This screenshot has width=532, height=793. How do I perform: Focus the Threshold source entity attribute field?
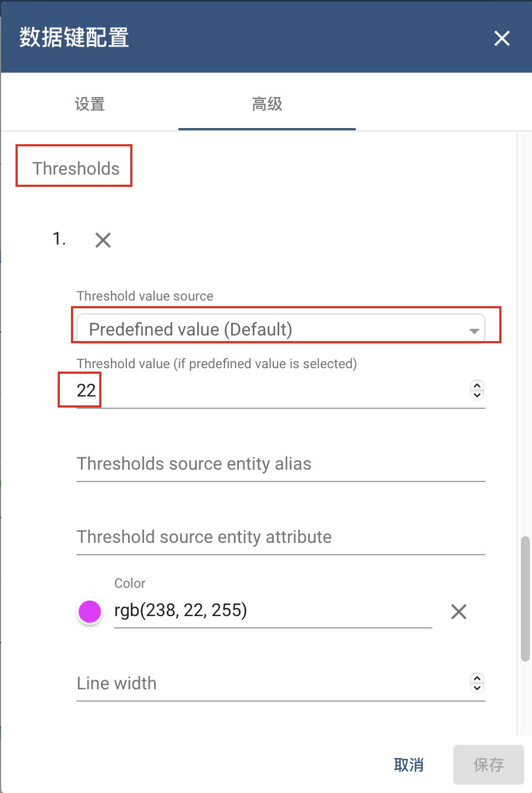coord(280,537)
